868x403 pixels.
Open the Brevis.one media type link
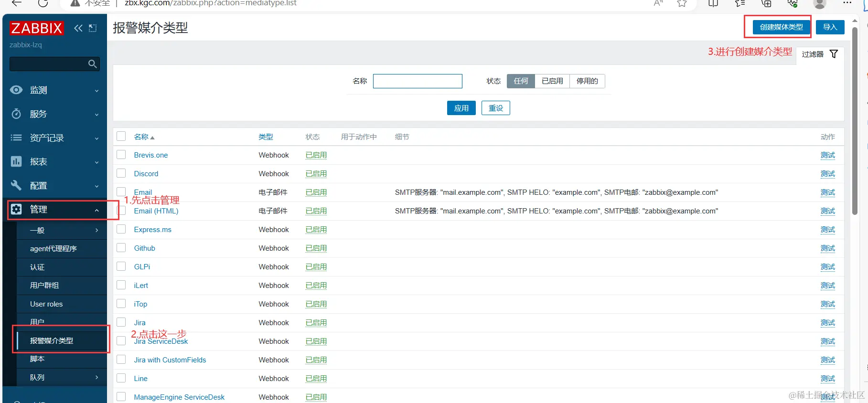[x=151, y=155]
